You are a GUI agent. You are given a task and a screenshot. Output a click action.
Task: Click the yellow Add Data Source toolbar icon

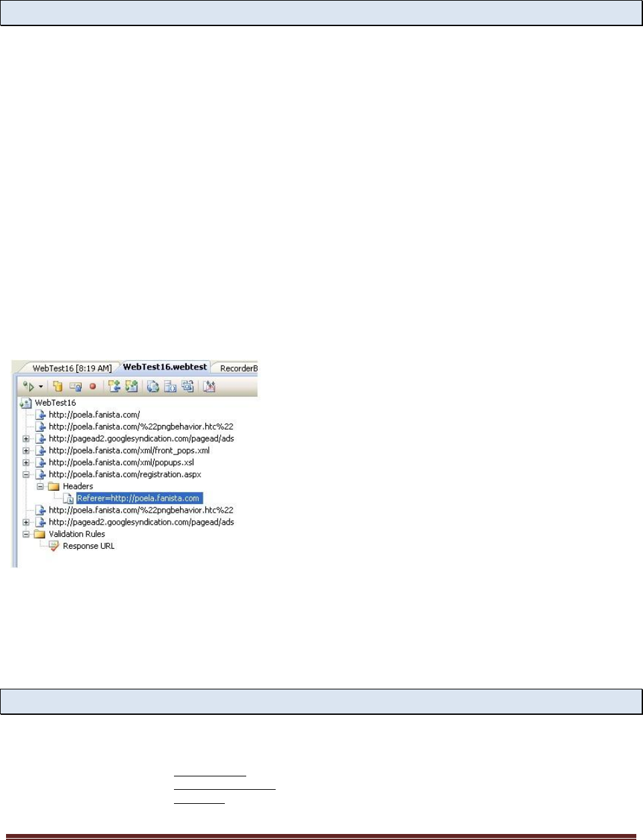point(58,386)
